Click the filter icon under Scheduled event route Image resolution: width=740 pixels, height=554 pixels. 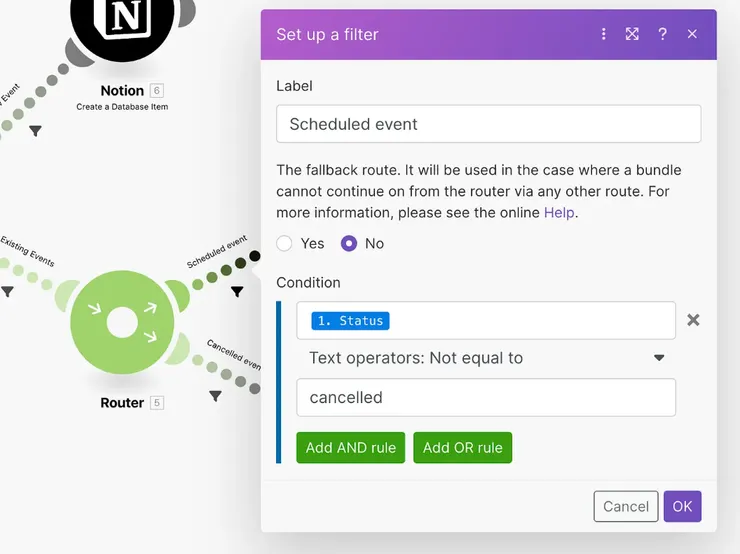pos(237,292)
